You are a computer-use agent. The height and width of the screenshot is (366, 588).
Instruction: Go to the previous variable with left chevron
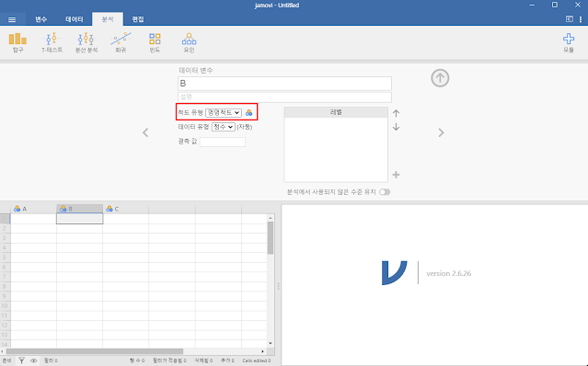[145, 132]
